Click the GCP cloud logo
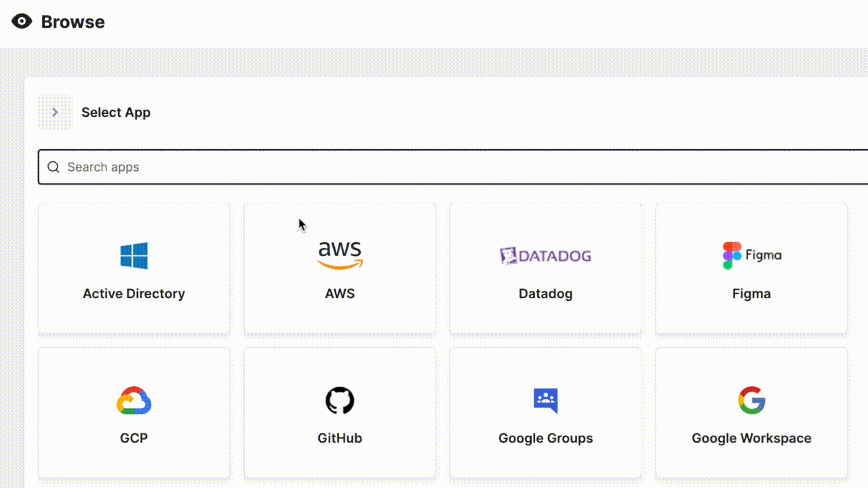Viewport: 868px width, 488px height. pos(134,401)
